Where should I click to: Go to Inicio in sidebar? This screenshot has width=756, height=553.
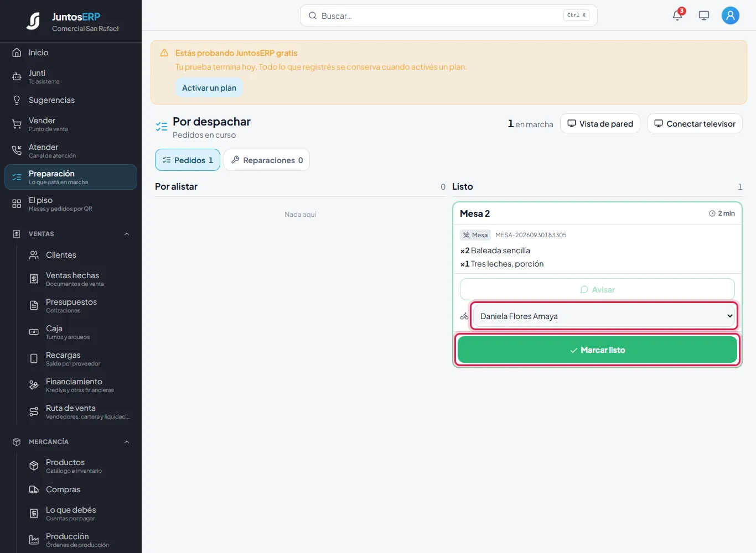(x=71, y=53)
